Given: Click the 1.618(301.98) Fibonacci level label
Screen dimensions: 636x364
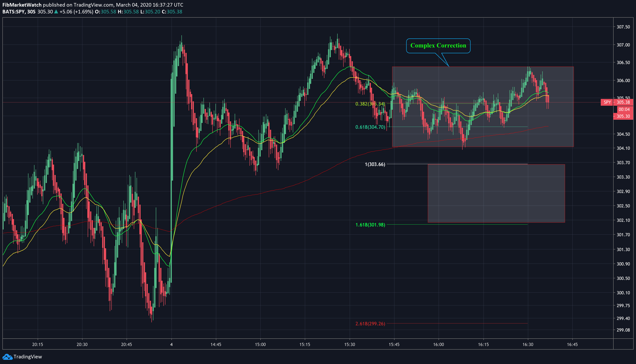Looking at the screenshot, I should click(x=370, y=225).
